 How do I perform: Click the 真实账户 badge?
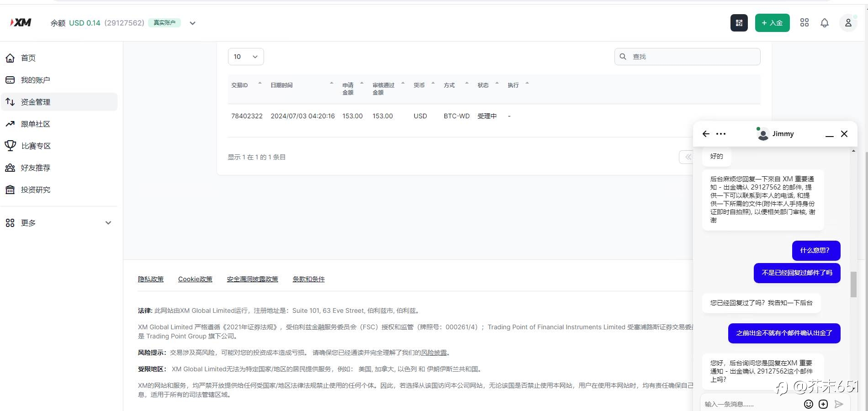164,23
